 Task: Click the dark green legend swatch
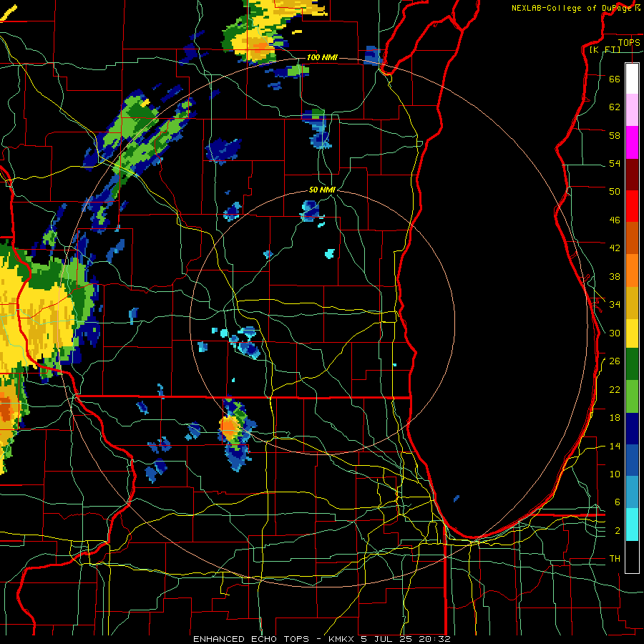tap(632, 365)
